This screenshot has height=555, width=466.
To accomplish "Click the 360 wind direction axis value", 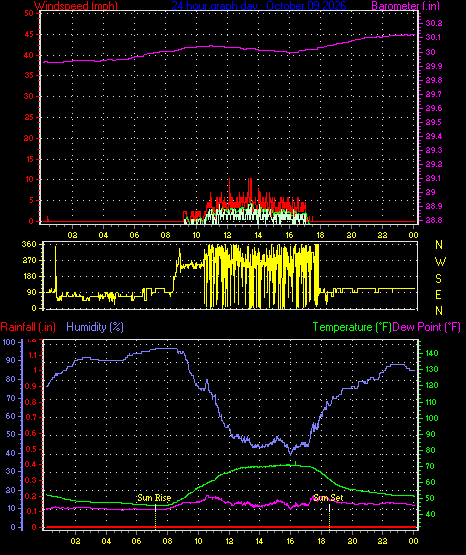I will (x=29, y=244).
